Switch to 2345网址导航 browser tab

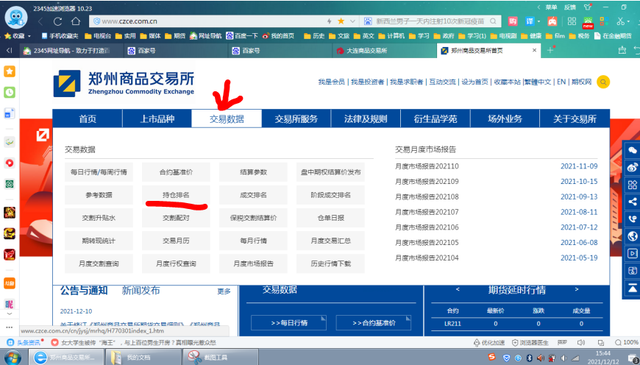(71, 51)
